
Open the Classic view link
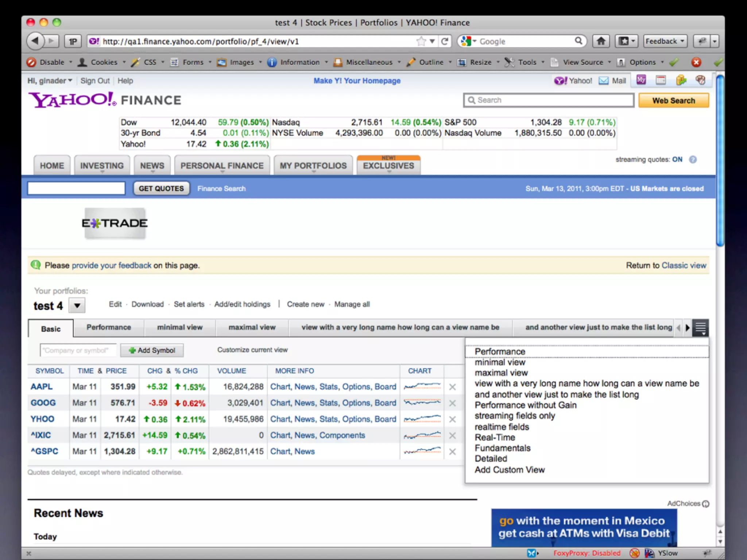click(684, 265)
